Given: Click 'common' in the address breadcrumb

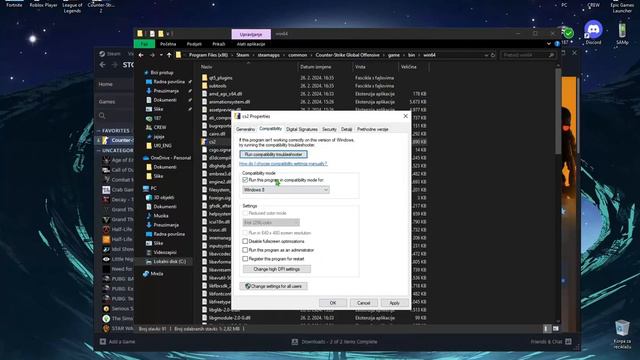Looking at the screenshot, I should pos(298,55).
